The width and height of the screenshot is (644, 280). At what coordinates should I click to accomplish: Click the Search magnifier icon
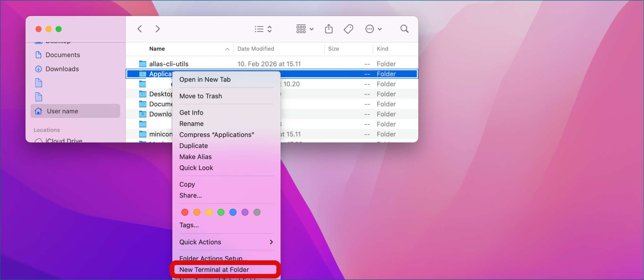coord(404,29)
